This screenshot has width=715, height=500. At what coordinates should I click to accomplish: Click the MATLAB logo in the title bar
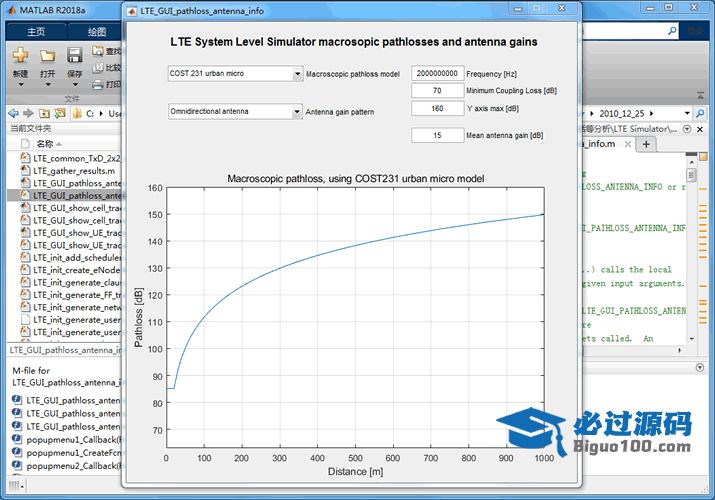(x=12, y=10)
